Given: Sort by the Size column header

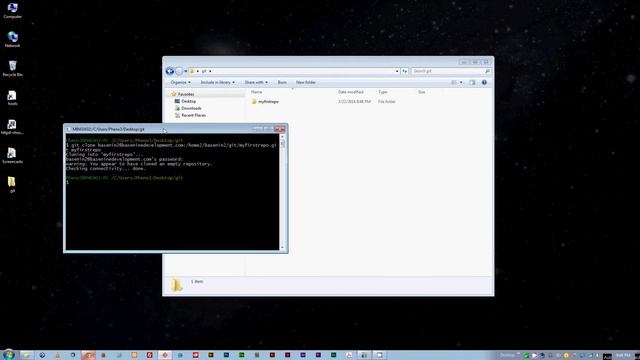Looking at the screenshot, I should click(422, 92).
